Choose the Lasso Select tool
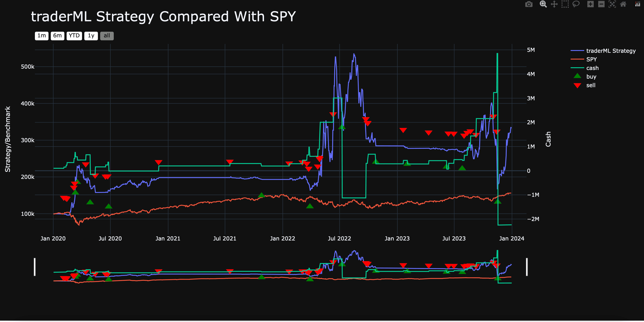This screenshot has width=644, height=322. click(576, 4)
